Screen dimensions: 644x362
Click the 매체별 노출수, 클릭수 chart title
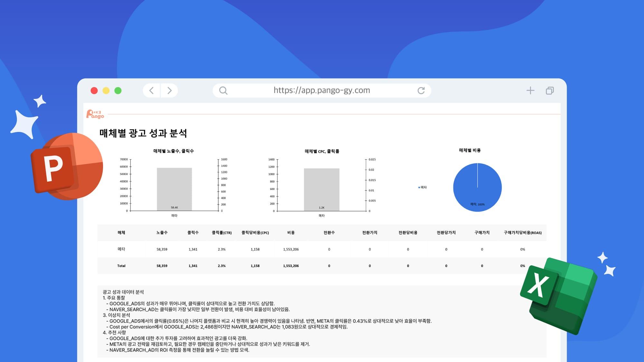pos(174,151)
